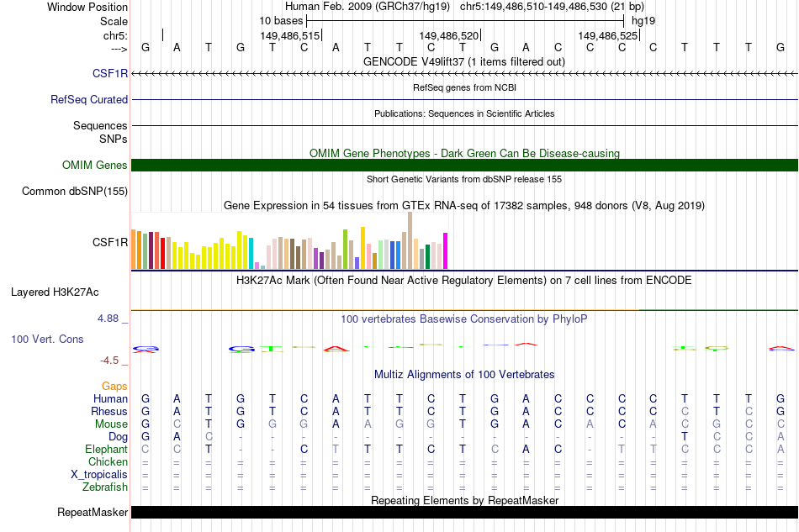Click 'Multiz Alignments of 100 Vertebrates' title
799x532 pixels.
tap(464, 375)
